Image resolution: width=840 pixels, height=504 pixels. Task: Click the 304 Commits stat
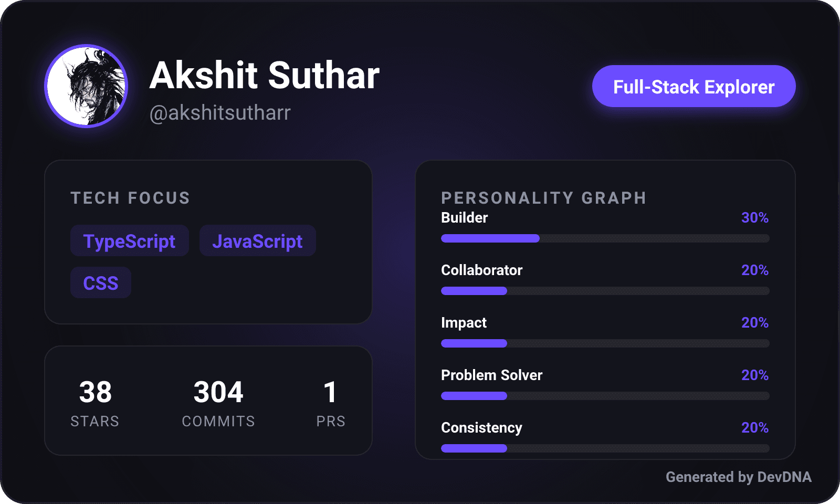[218, 403]
